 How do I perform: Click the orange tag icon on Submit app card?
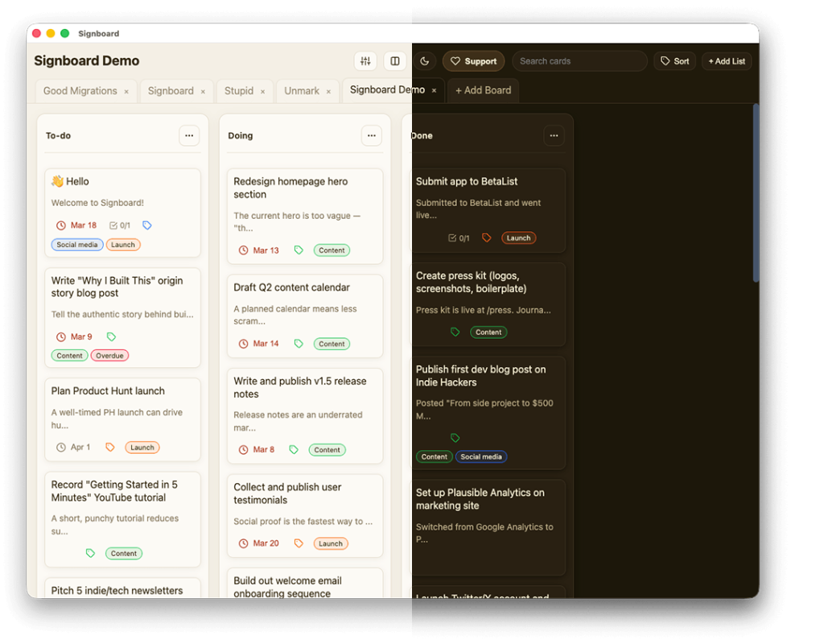click(486, 238)
